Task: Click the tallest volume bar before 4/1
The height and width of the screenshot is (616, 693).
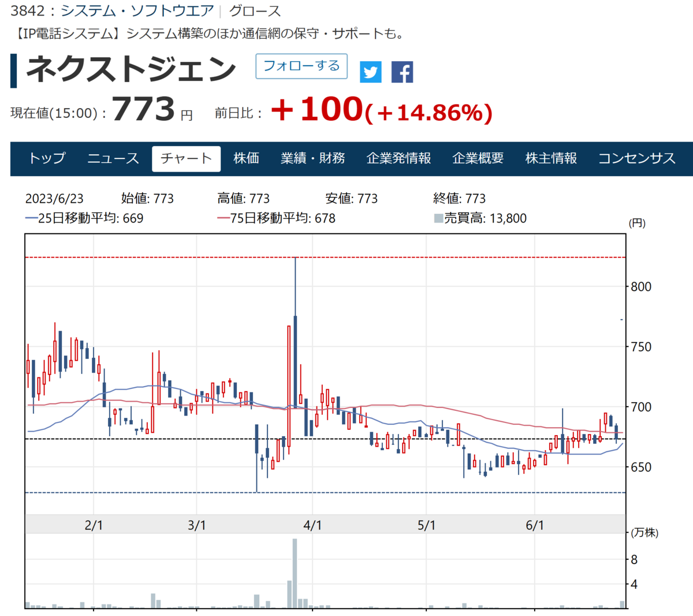Action: [x=295, y=573]
